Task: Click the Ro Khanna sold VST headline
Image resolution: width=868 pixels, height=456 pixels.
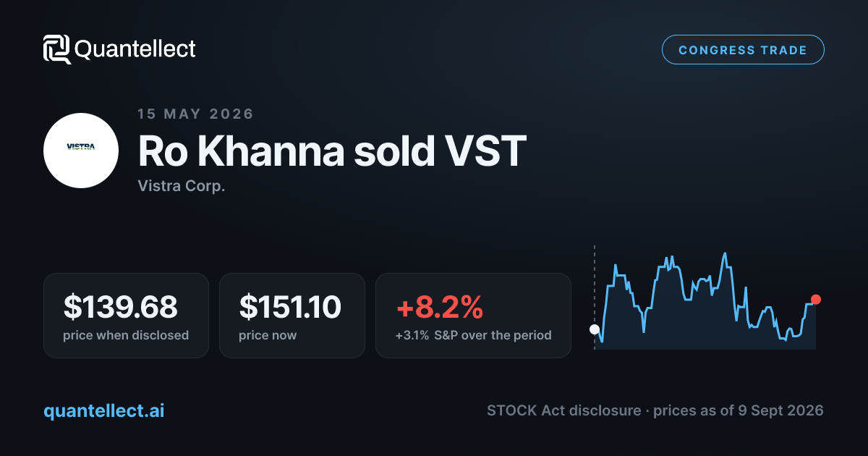Action: 332,152
